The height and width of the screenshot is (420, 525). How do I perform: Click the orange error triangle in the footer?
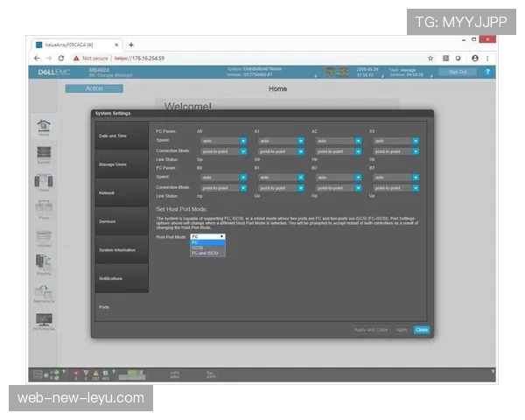(x=86, y=373)
